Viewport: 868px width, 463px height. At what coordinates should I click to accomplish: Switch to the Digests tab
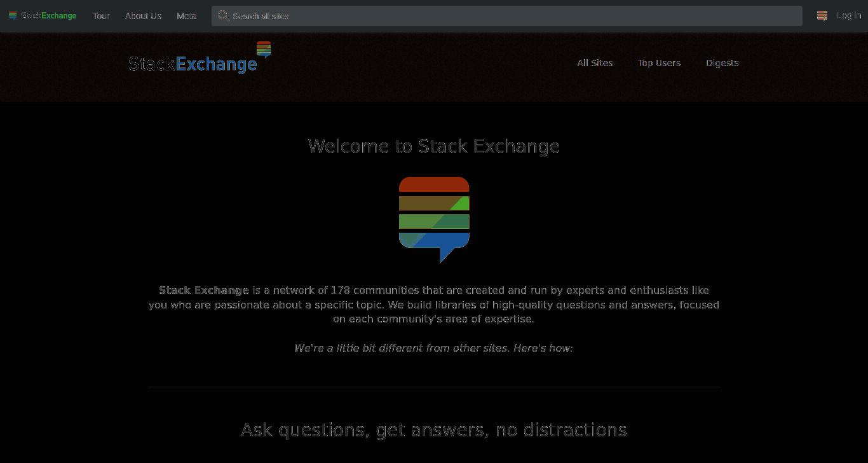[x=722, y=63]
